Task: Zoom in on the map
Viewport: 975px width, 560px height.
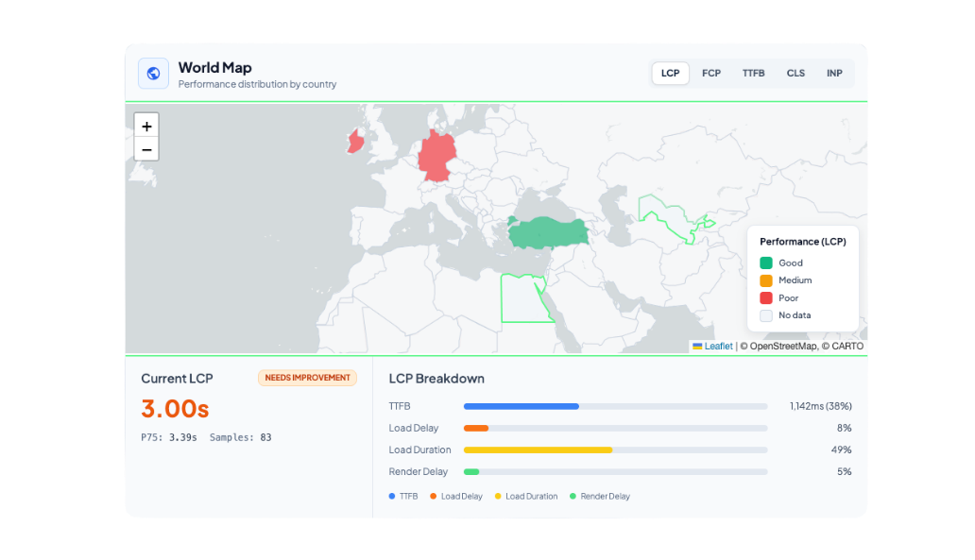Action: click(146, 127)
